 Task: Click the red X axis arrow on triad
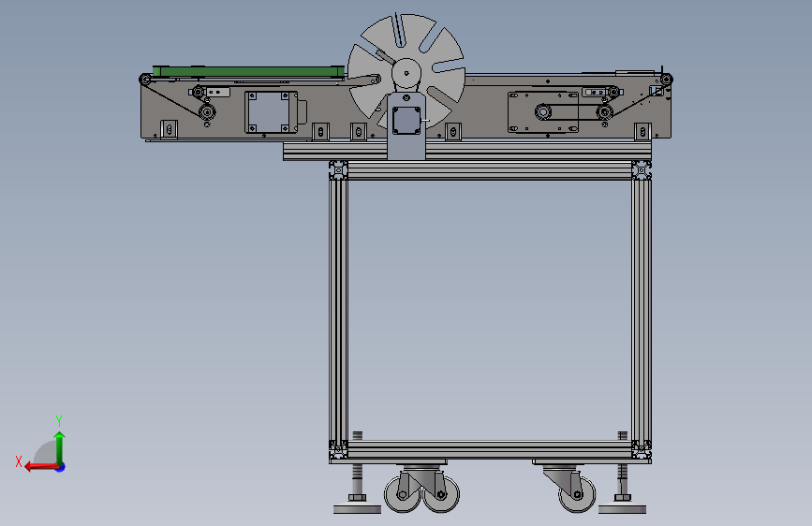41,467
